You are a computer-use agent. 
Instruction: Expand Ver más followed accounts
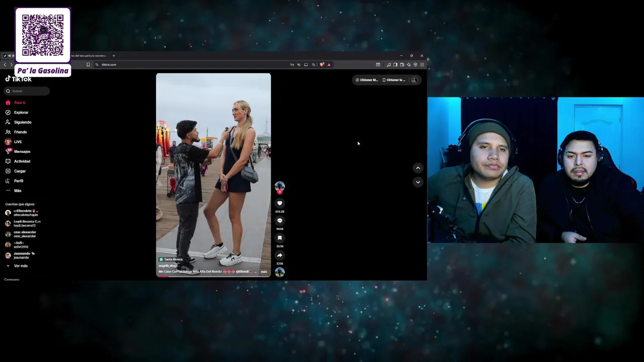coord(17,266)
